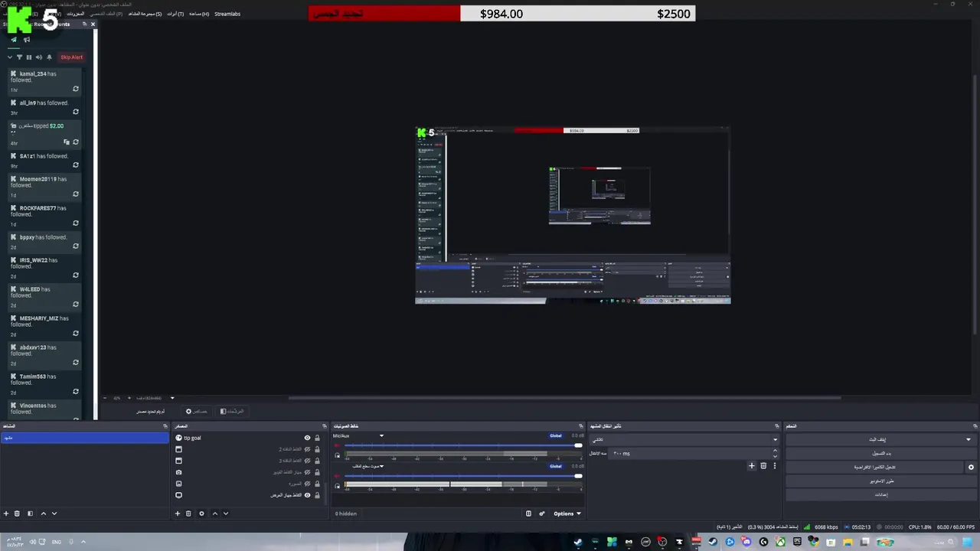Add a new scene with the plus icon

(x=6, y=514)
